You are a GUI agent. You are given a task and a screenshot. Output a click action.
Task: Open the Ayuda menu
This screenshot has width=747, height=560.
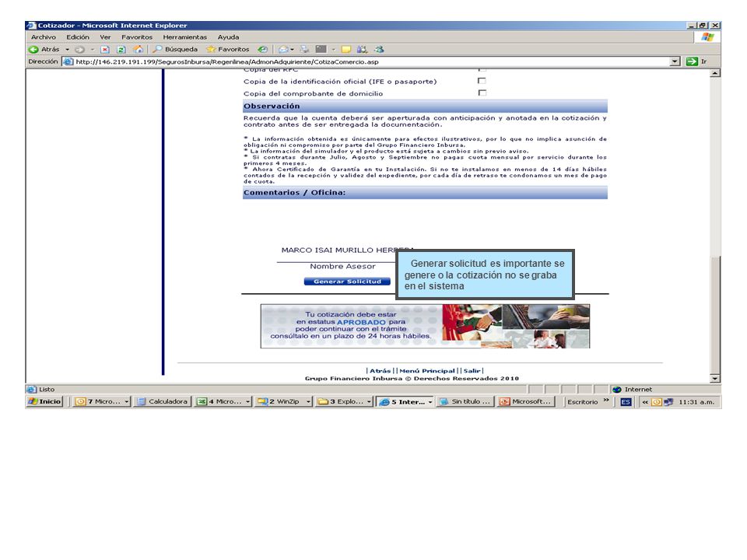point(228,37)
